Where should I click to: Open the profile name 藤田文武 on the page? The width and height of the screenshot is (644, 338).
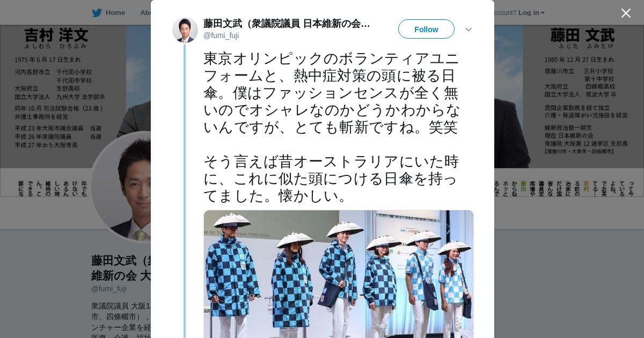coord(121,268)
